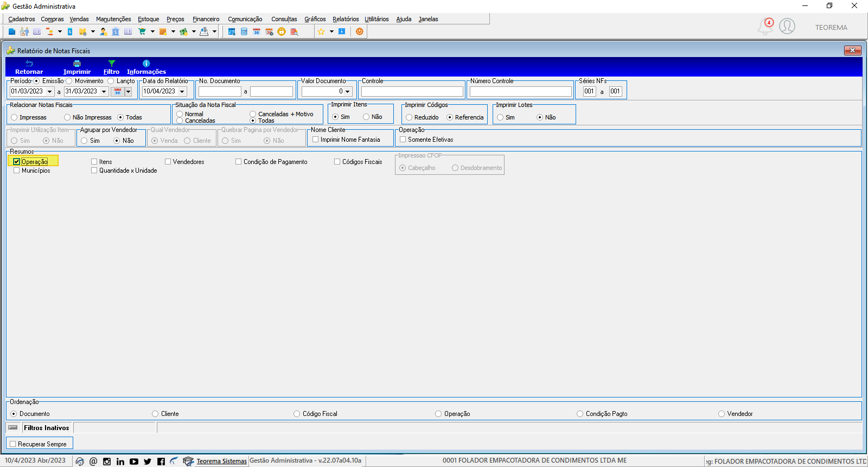Select the Movimento period radio button
The width and height of the screenshot is (868, 467).
69,81
